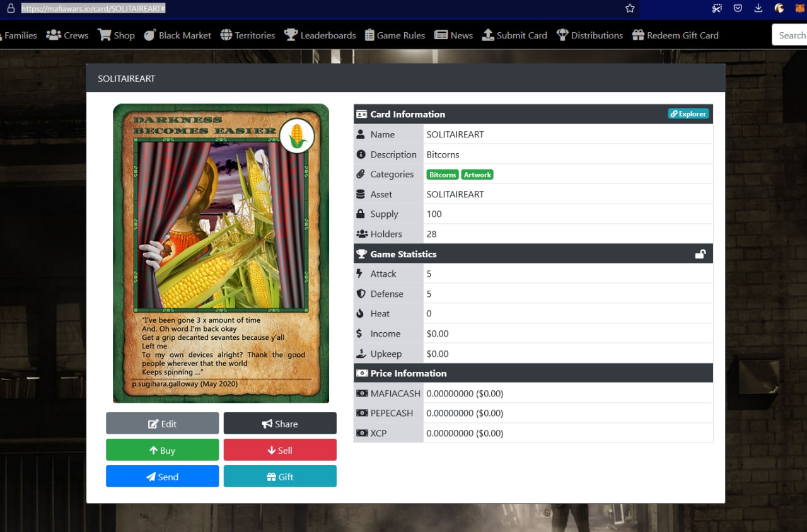View the Leaderboards page
Viewport: 807px width, 532px height.
click(320, 35)
